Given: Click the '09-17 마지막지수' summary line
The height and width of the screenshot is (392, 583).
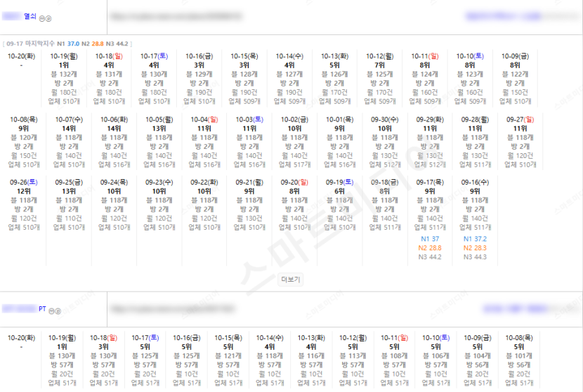Looking at the screenshot, I should pyautogui.click(x=67, y=44).
